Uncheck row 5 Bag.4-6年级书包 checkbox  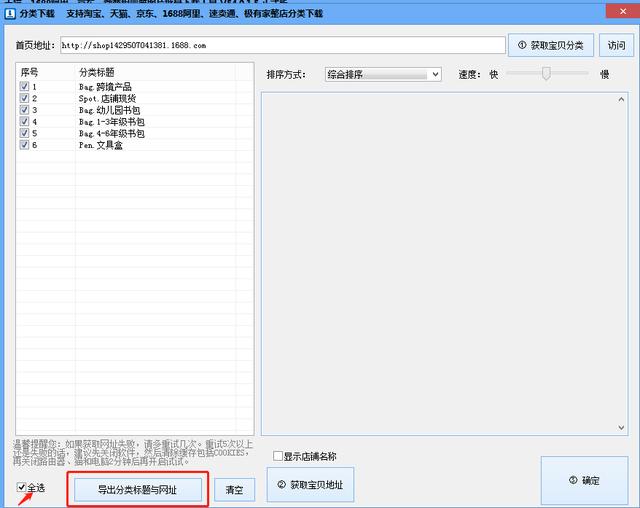[24, 133]
